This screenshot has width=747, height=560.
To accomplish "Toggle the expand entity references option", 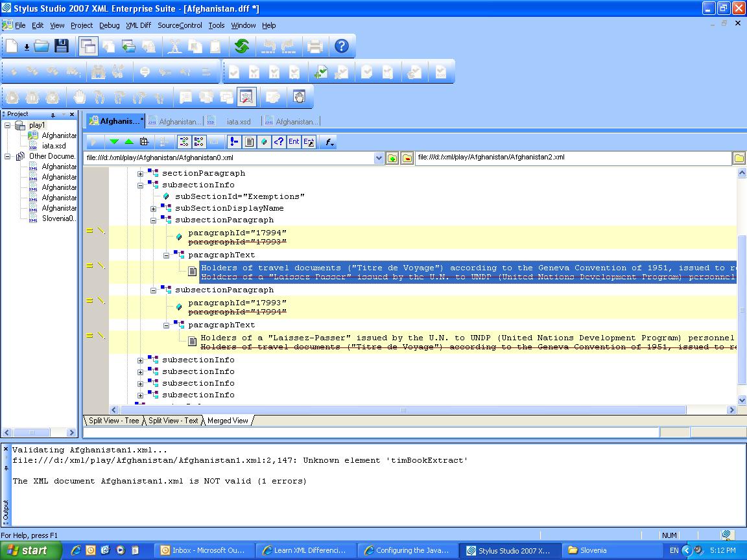I will (x=309, y=141).
